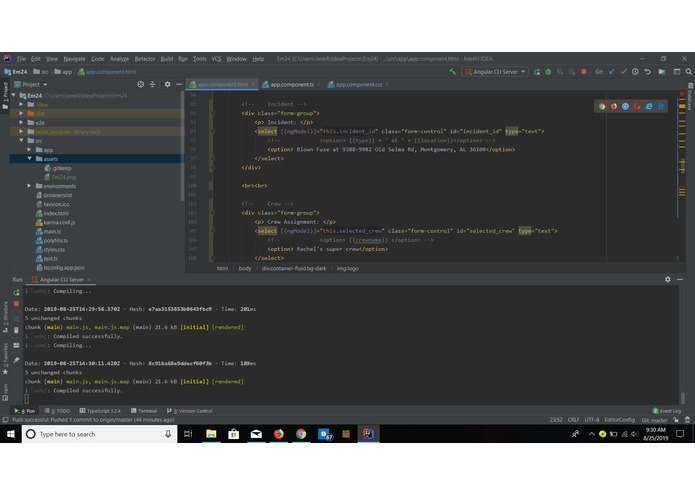Revert changes using the Git rollback arrow
This screenshot has height=494, width=695.
coord(647,72)
